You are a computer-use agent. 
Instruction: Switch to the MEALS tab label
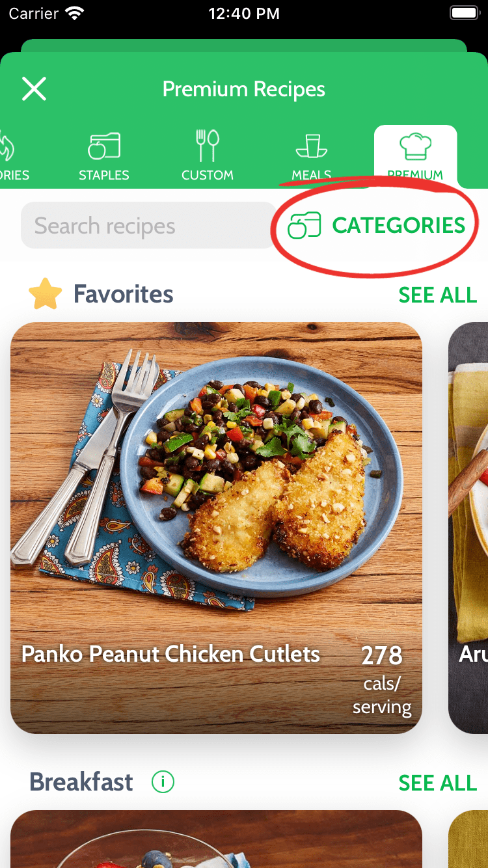pyautogui.click(x=312, y=175)
